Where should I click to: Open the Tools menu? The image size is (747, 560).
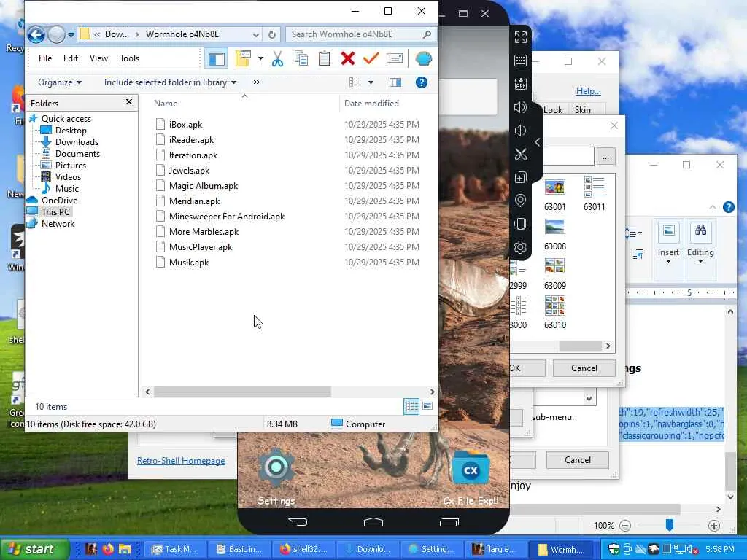pos(129,58)
